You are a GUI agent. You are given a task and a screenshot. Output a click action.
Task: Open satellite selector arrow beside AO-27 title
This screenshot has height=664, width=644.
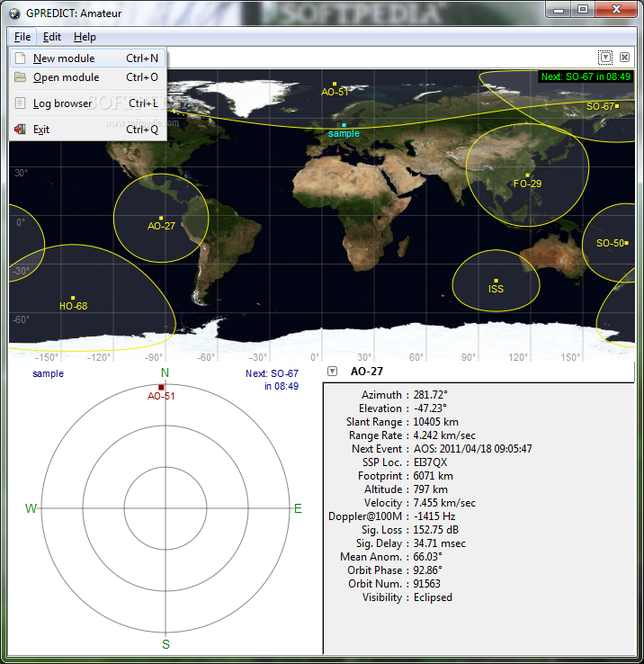pos(333,372)
